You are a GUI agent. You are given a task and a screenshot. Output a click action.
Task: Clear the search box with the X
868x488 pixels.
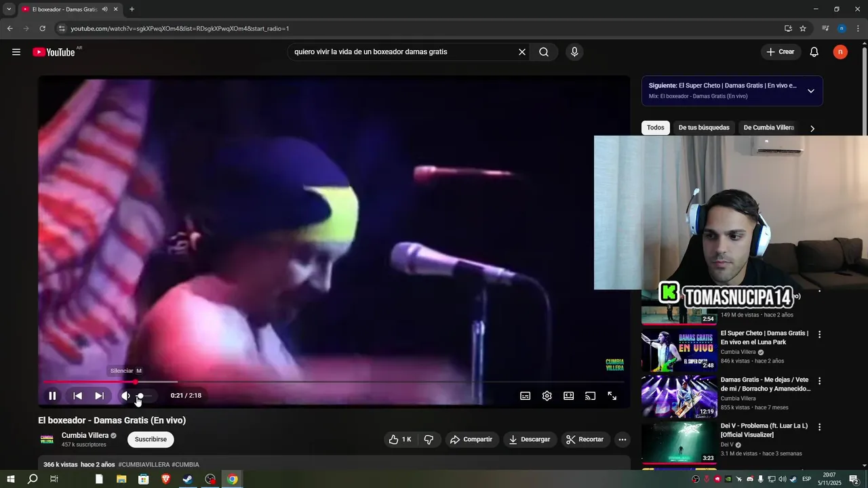click(x=522, y=52)
